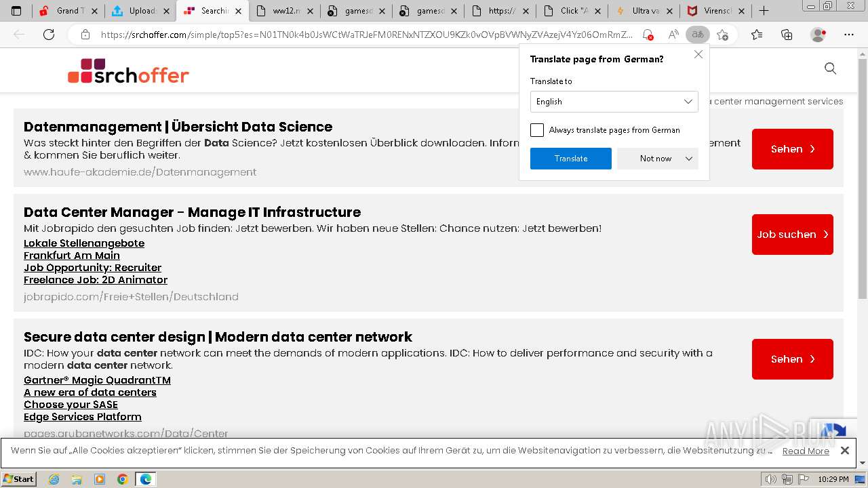Open the Action Center flag icon
Viewport: 868px width, 488px height.
coord(804,479)
